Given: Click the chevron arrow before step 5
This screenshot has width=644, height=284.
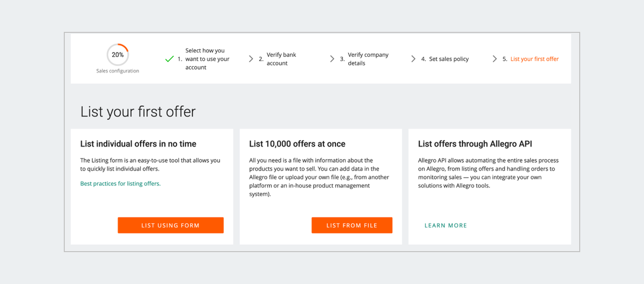Looking at the screenshot, I should coord(495,59).
